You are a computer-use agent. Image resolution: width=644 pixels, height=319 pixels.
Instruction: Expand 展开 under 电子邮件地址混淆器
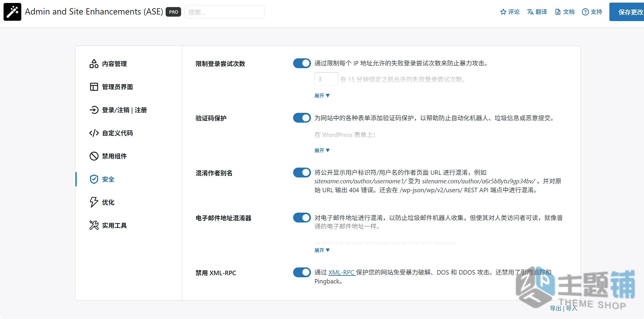pos(322,250)
